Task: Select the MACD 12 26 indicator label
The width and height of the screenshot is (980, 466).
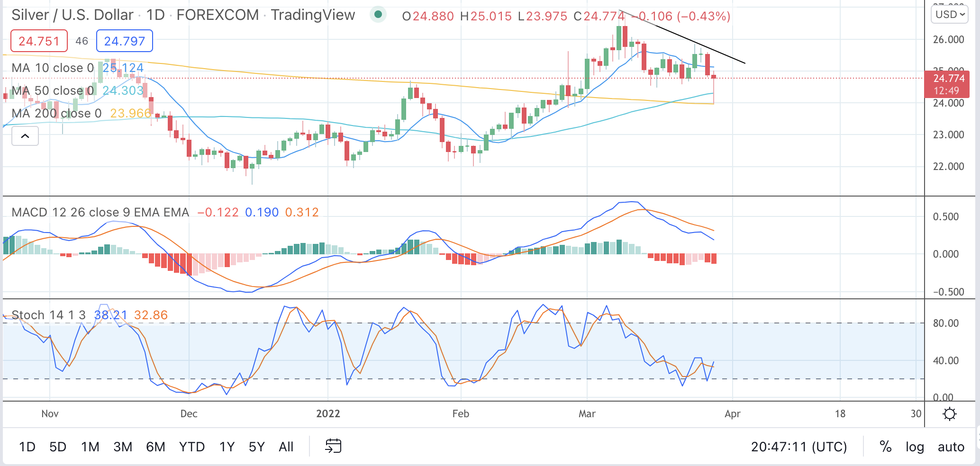Action: [100, 212]
